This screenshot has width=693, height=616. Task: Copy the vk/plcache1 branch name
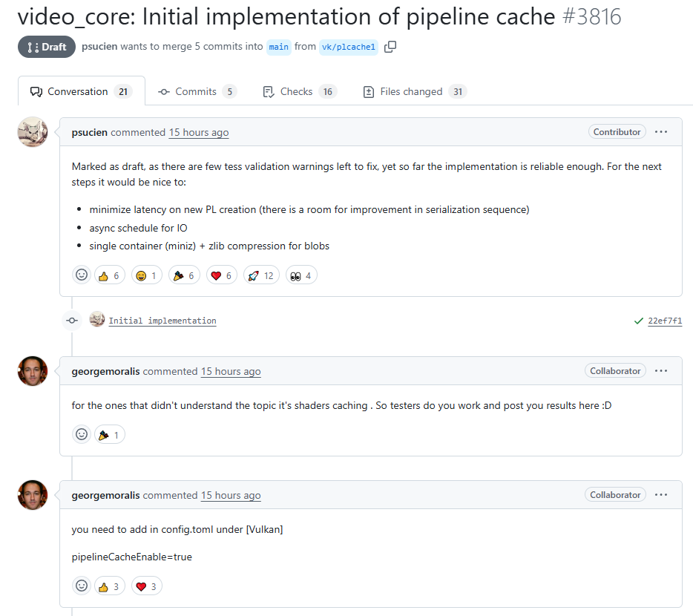390,47
